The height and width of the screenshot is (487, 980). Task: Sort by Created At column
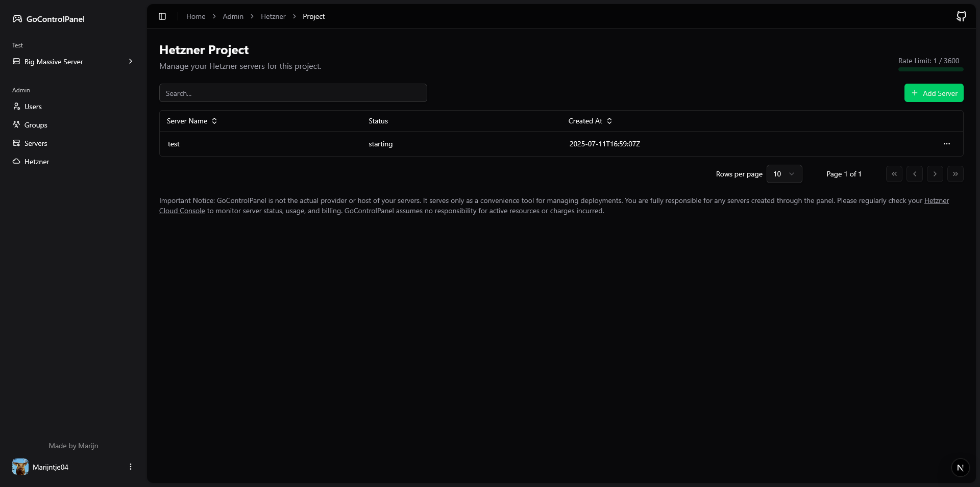[x=591, y=121]
